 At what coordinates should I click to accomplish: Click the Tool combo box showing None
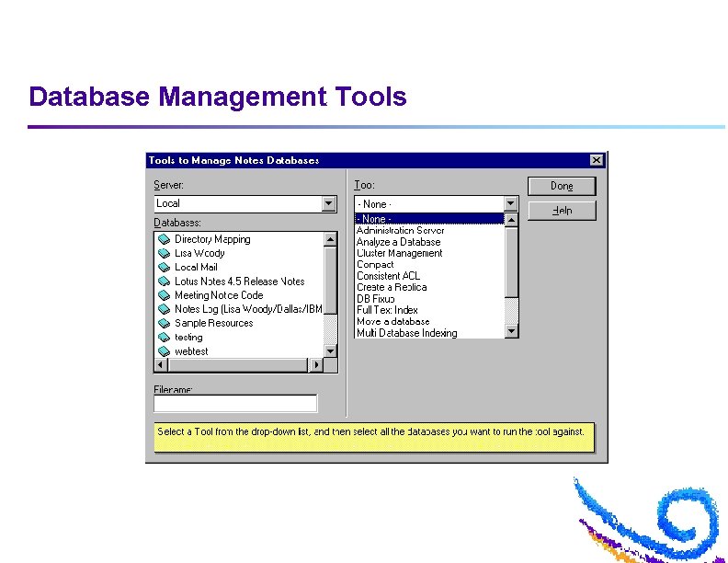[x=436, y=203]
